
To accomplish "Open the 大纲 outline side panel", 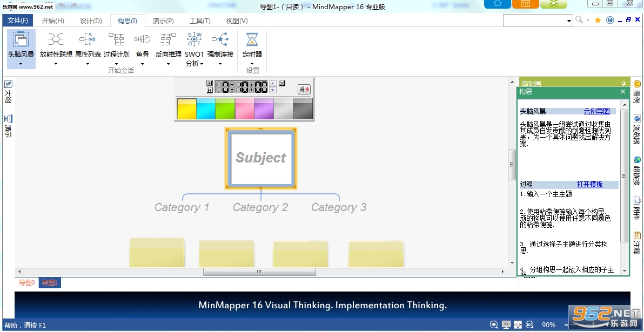I will pyautogui.click(x=8, y=92).
